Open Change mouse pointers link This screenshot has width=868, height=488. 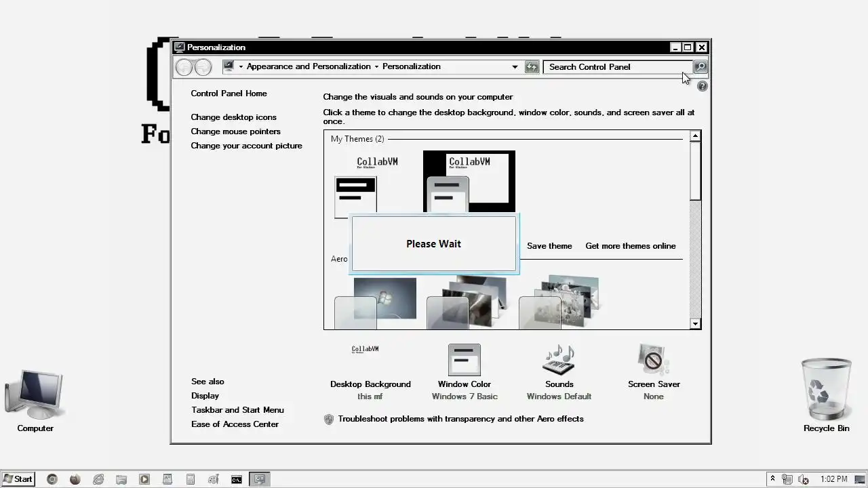235,131
